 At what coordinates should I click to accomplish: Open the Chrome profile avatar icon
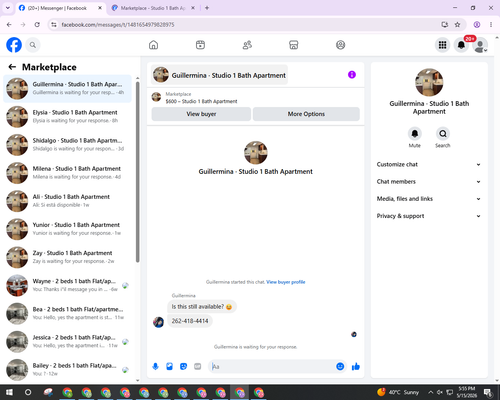pos(477,25)
